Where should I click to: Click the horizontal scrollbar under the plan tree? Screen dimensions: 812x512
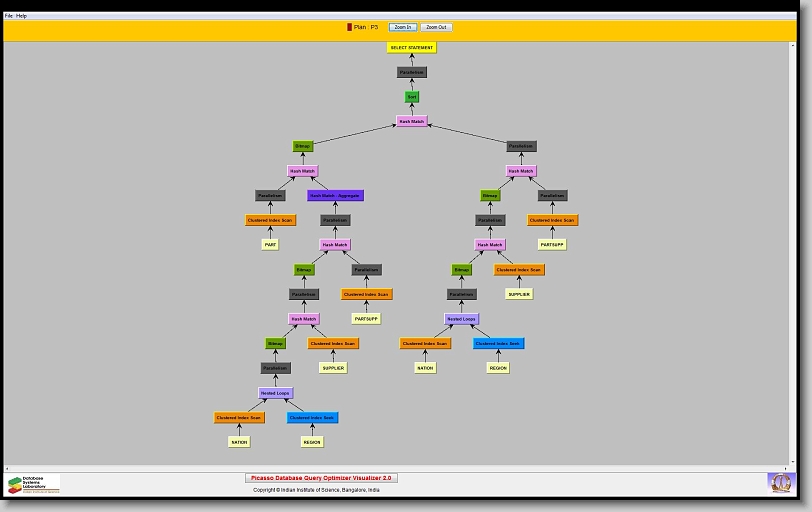(400, 467)
